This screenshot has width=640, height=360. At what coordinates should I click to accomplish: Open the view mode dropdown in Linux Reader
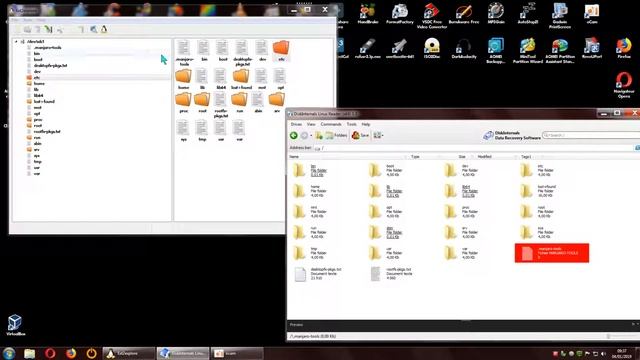pos(378,136)
